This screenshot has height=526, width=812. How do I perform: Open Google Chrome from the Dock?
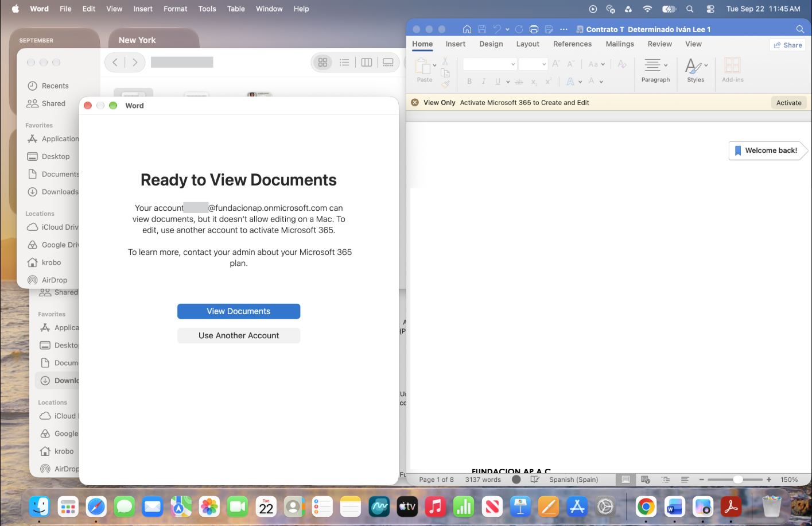pos(646,506)
